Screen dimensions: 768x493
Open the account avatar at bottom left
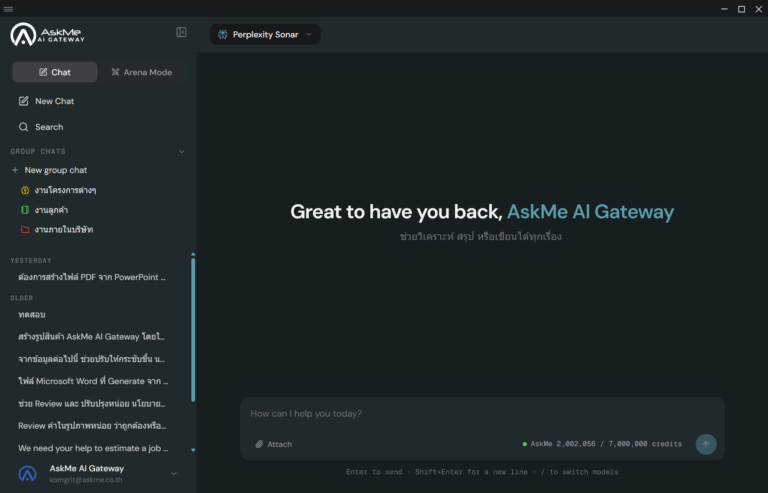(x=27, y=473)
